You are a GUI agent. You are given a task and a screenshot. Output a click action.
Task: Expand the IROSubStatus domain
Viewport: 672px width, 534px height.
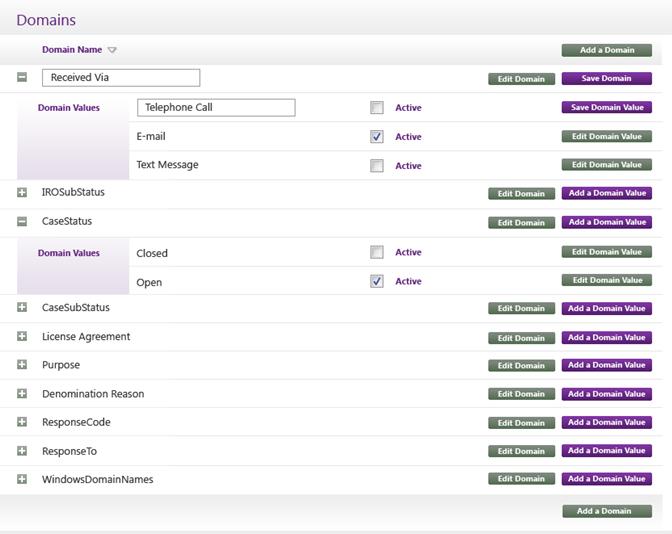(22, 192)
